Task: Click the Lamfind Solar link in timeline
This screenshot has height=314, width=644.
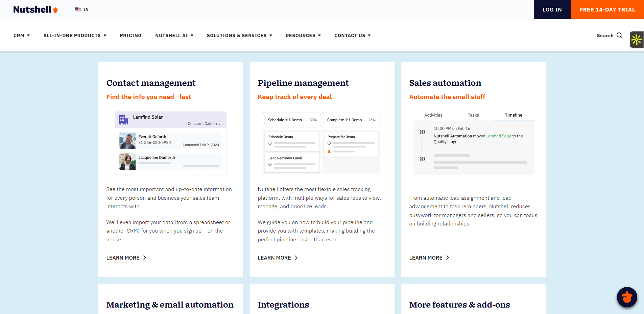Action: [x=499, y=136]
